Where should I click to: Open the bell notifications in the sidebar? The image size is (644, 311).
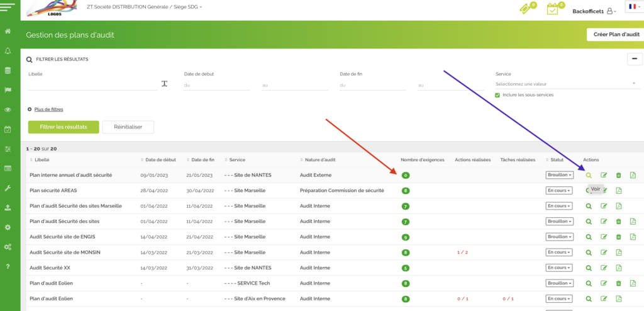(8, 50)
